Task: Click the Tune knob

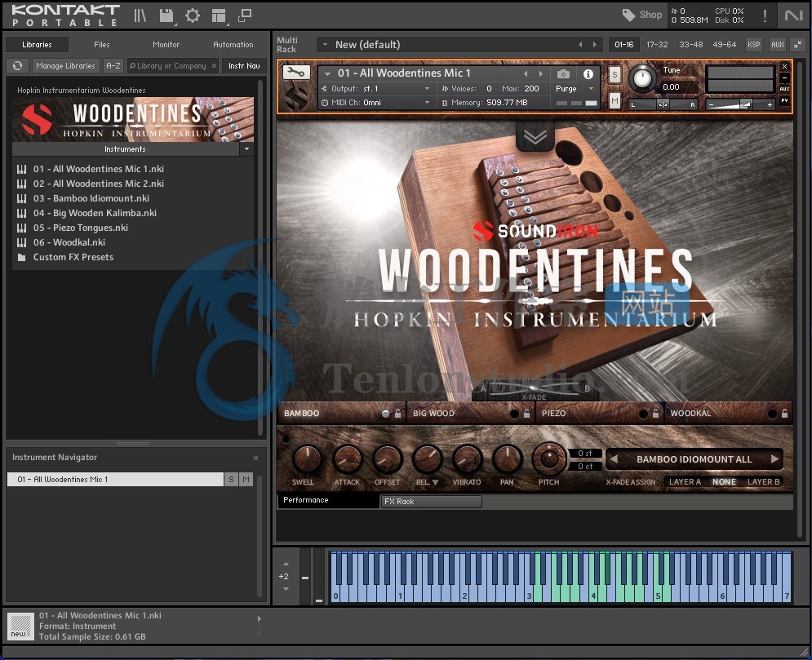Action: pos(642,78)
